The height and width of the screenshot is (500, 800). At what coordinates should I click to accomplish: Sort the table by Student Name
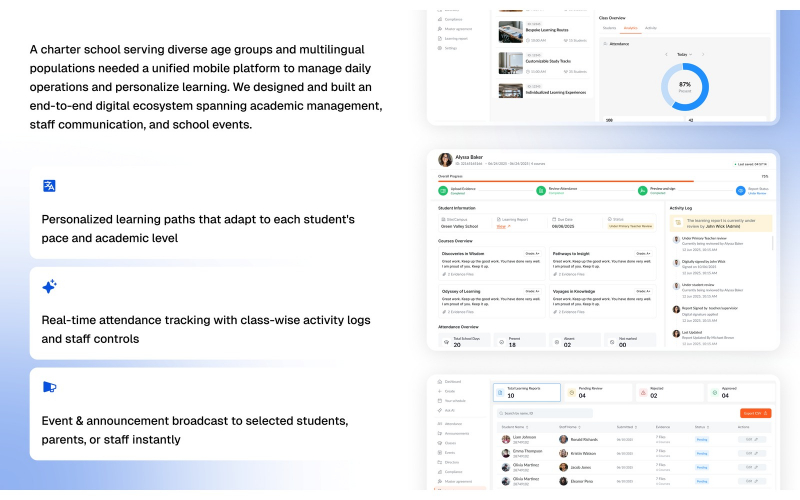(514, 427)
